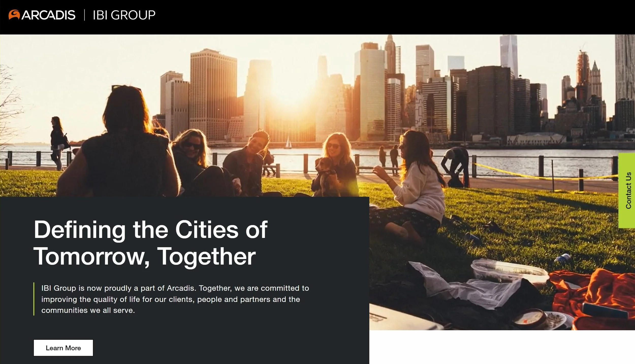Click the IBI GROUP logo text
The width and height of the screenshot is (635, 364).
124,15
